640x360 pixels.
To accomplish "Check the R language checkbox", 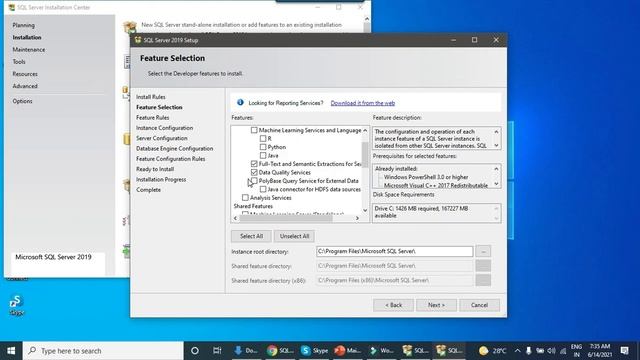I will click(x=263, y=139).
